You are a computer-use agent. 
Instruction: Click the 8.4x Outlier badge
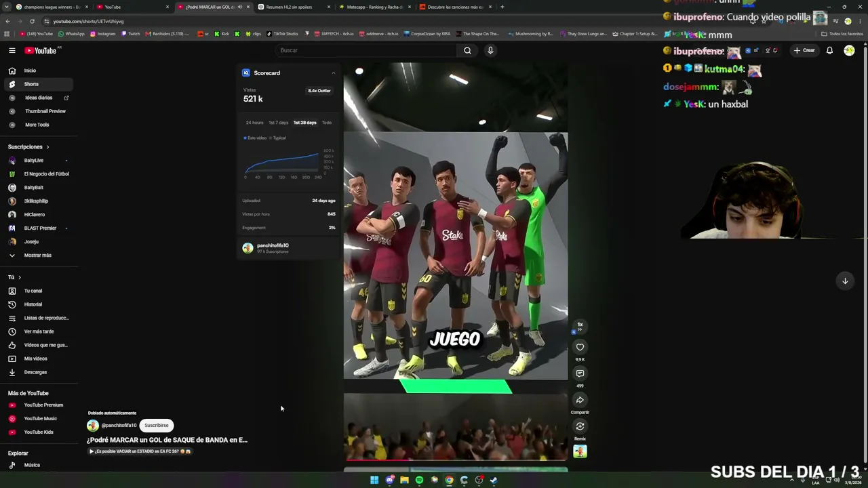[x=319, y=91]
